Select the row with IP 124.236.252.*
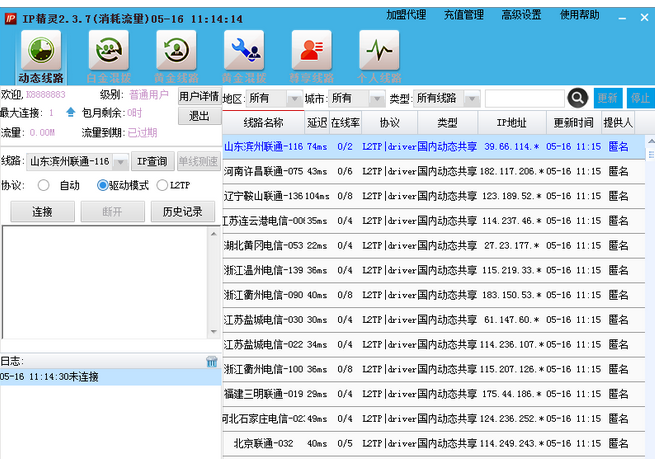Viewport: 655px width, 459px height. click(x=434, y=418)
